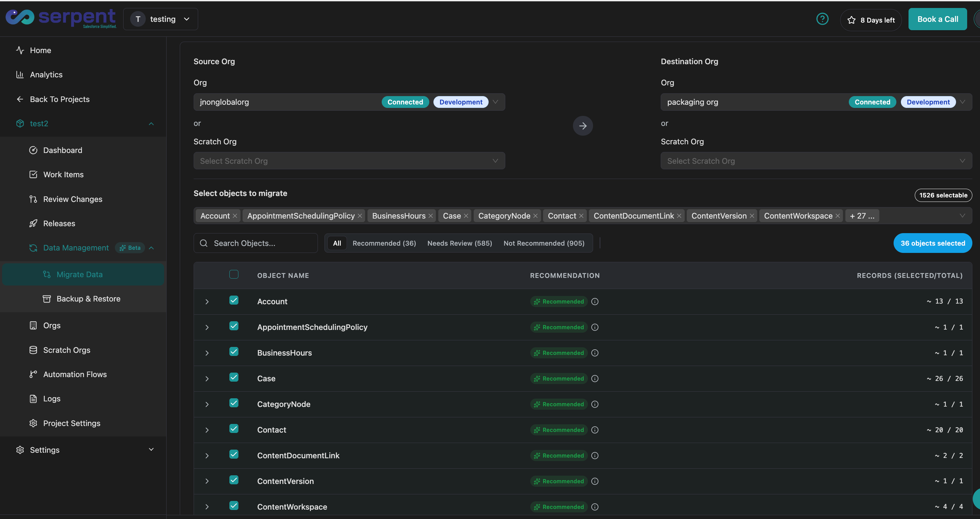The image size is (980, 519).
Task: Uncheck the BusinessHours checkbox
Action: tap(234, 352)
